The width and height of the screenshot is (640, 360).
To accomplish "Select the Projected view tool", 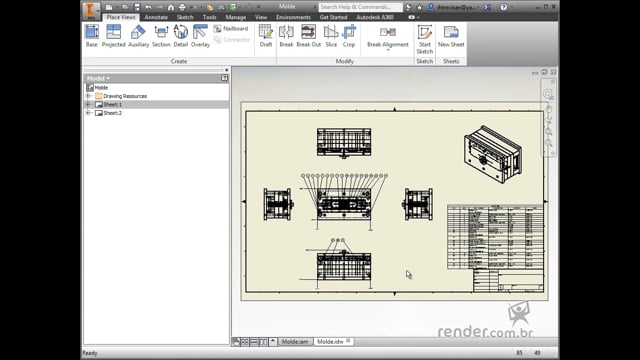I will pos(113,36).
